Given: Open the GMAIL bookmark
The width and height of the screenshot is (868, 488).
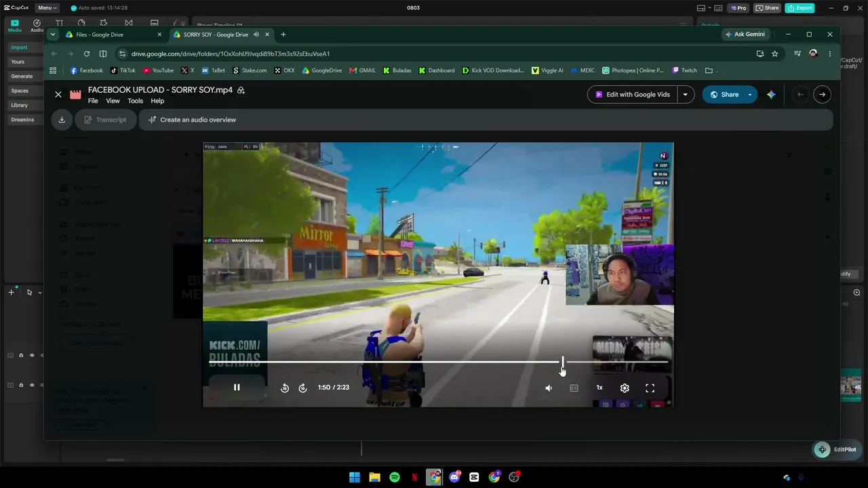Looking at the screenshot, I should 362,70.
